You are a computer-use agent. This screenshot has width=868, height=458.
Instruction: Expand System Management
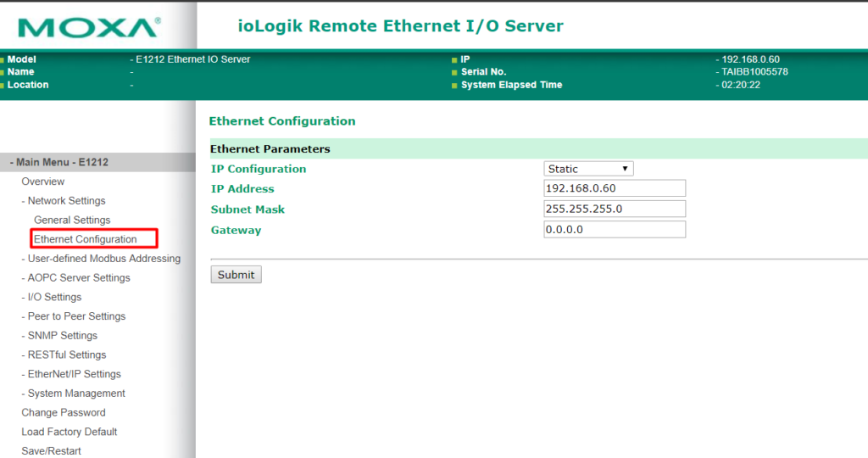pyautogui.click(x=73, y=394)
